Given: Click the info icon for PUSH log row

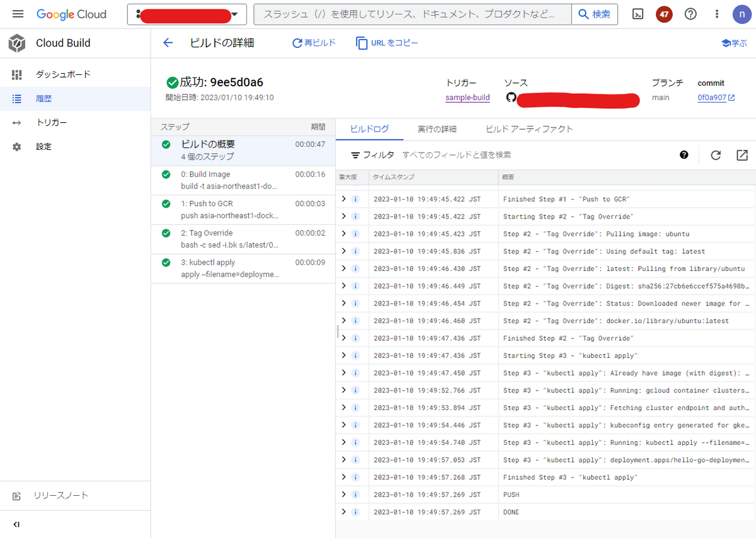Looking at the screenshot, I should coord(355,495).
